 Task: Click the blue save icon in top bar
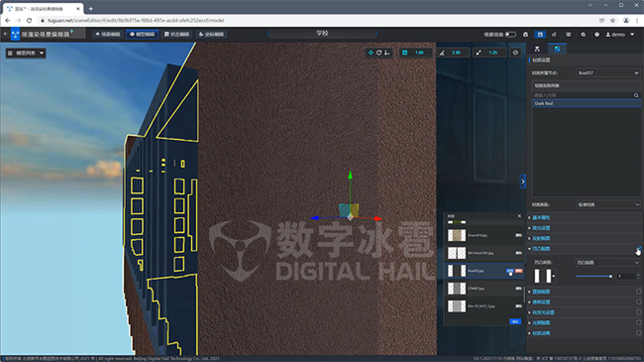tap(540, 35)
